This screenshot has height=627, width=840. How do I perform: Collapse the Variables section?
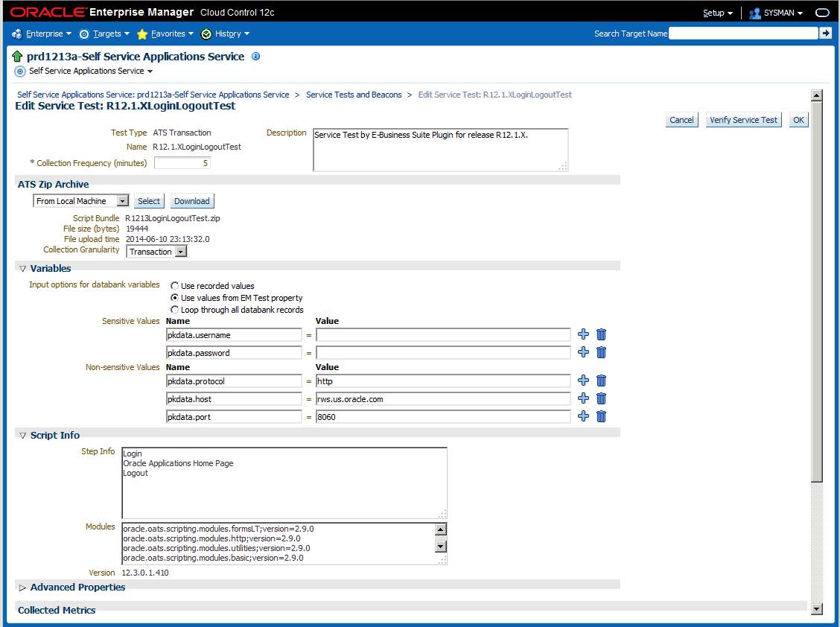[22, 269]
